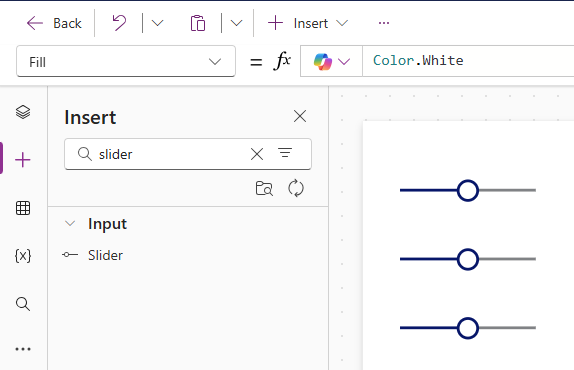The image size is (574, 370).
Task: Expand the Paste options dropdown arrow
Action: click(x=236, y=23)
